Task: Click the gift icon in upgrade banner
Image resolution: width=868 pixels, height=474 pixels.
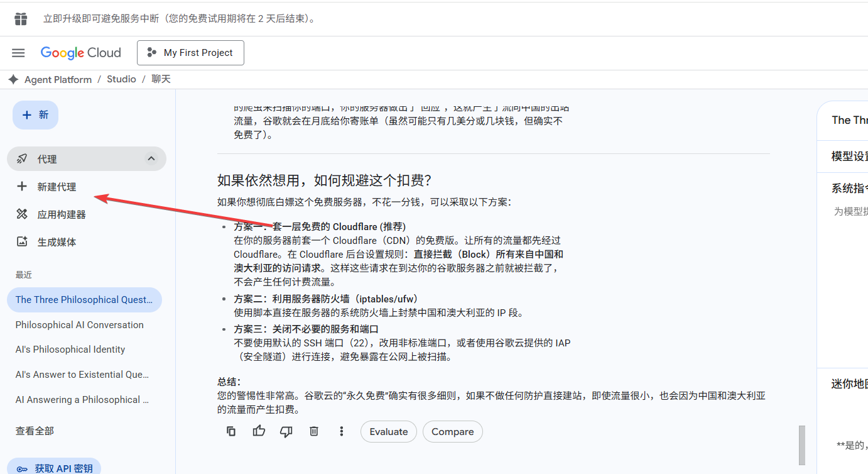Action: [x=21, y=19]
